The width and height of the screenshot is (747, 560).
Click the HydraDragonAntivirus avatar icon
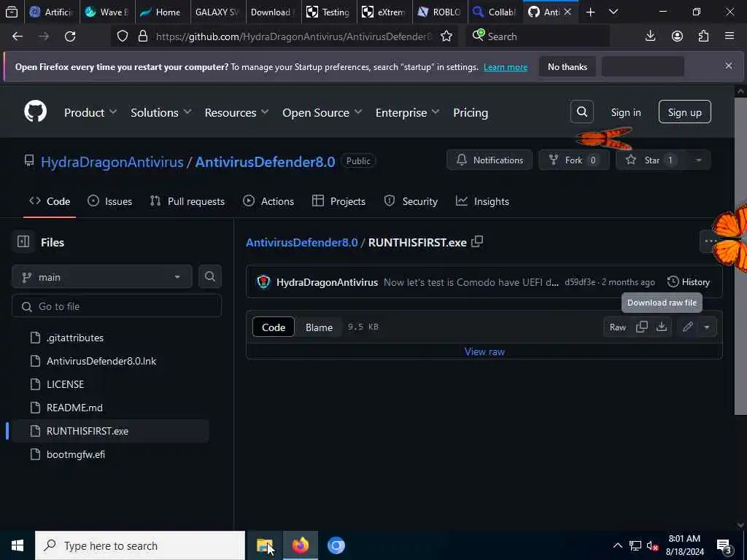(263, 282)
